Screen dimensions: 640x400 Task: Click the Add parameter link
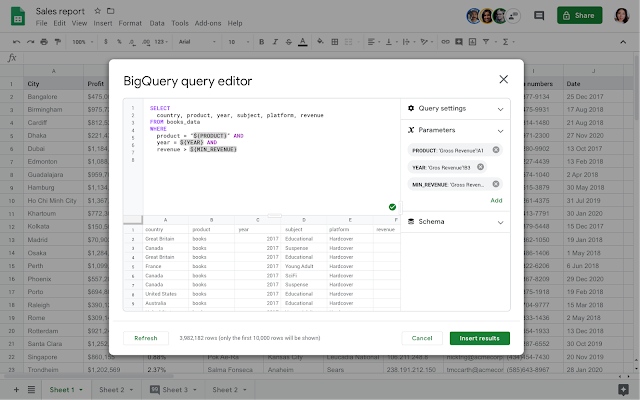[496, 200]
